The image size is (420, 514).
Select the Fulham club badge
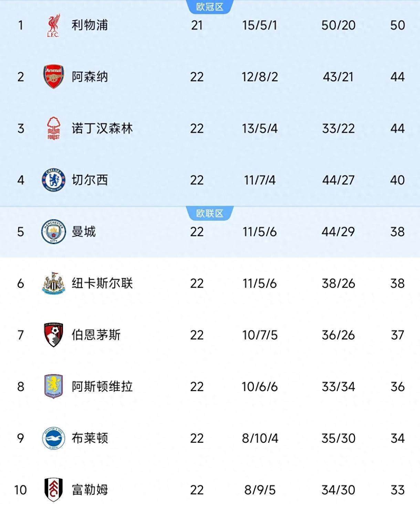(x=53, y=490)
